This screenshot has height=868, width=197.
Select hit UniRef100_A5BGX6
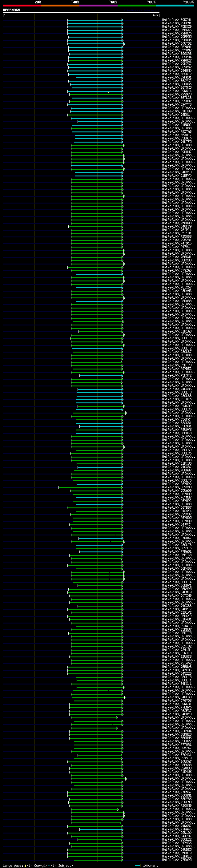click(176, 30)
